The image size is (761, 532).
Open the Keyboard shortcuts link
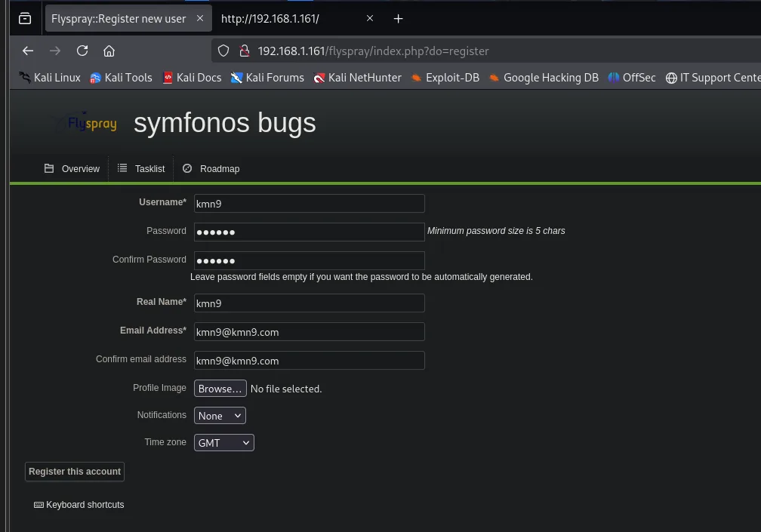pyautogui.click(x=79, y=505)
